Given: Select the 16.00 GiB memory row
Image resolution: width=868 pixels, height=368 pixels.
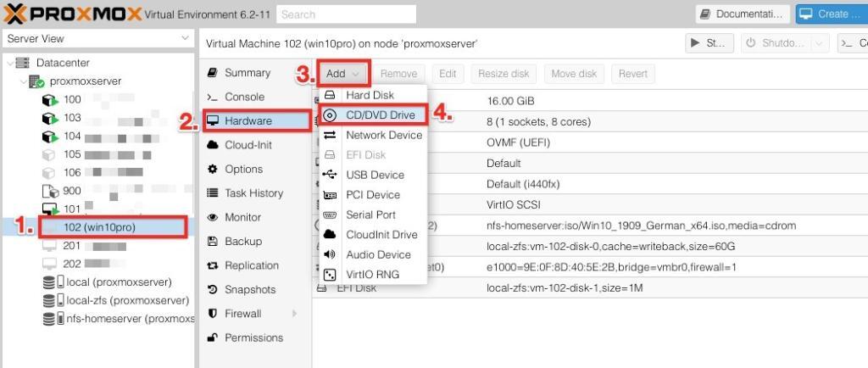Looking at the screenshot, I should point(590,101).
